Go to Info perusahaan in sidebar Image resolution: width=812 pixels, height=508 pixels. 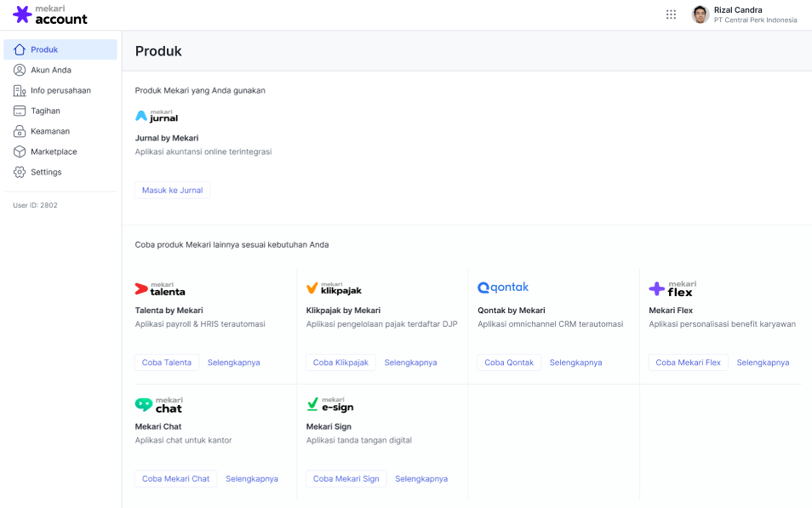click(60, 90)
